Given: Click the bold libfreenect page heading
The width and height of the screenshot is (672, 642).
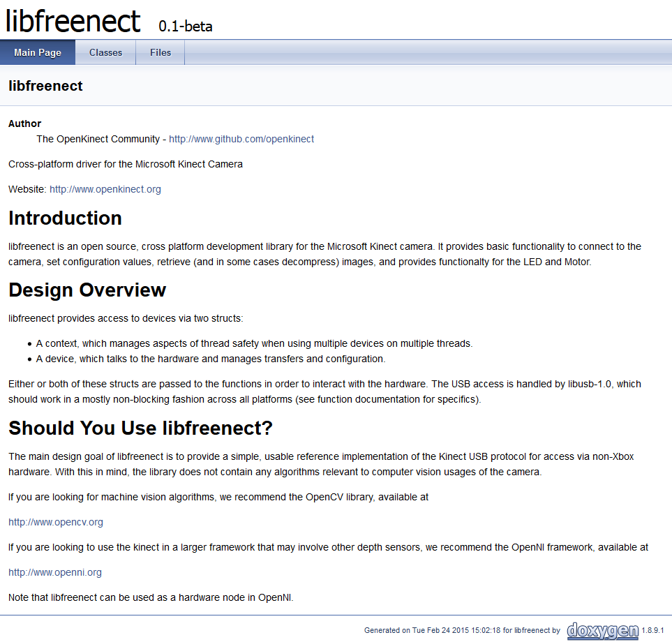Looking at the screenshot, I should pyautogui.click(x=45, y=86).
